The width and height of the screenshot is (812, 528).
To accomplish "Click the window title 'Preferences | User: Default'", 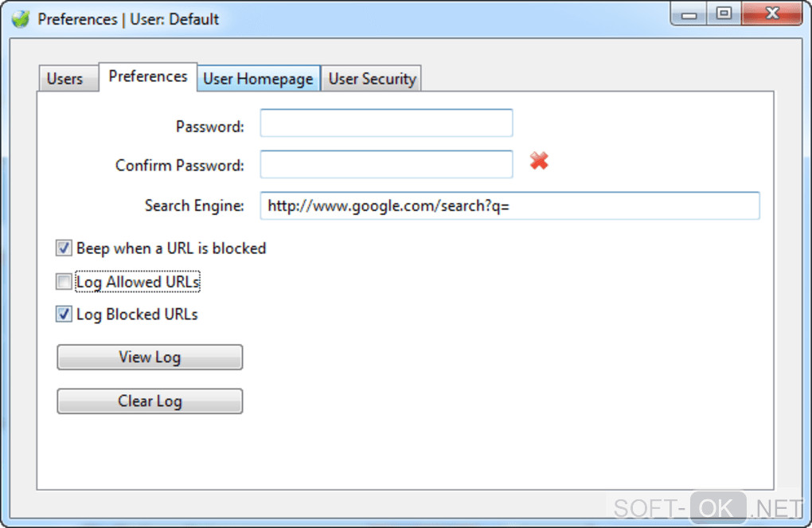I will coord(128,19).
